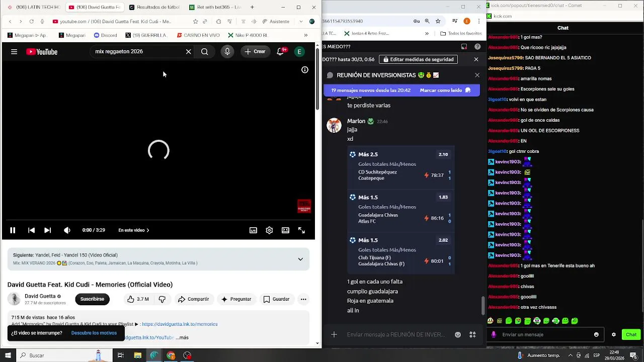Open Discord emoji picker

point(458,335)
